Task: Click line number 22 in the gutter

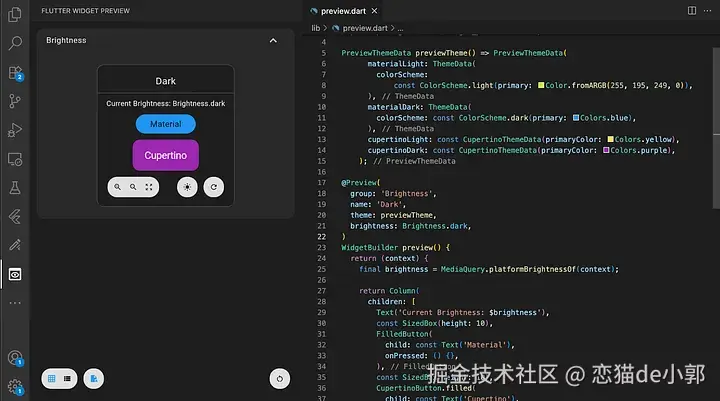Action: pos(321,237)
